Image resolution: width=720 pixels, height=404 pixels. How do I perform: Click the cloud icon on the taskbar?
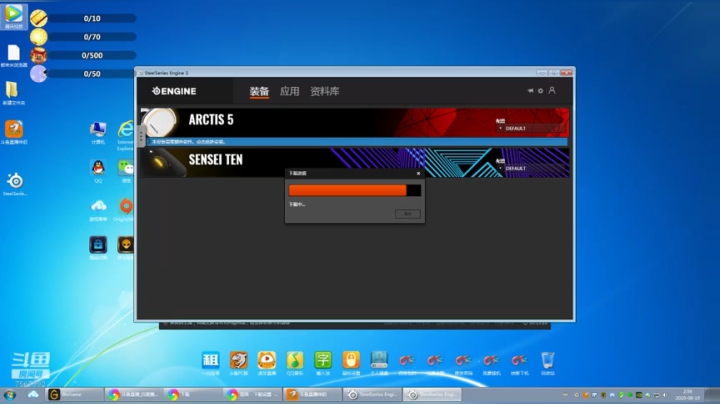point(33,394)
